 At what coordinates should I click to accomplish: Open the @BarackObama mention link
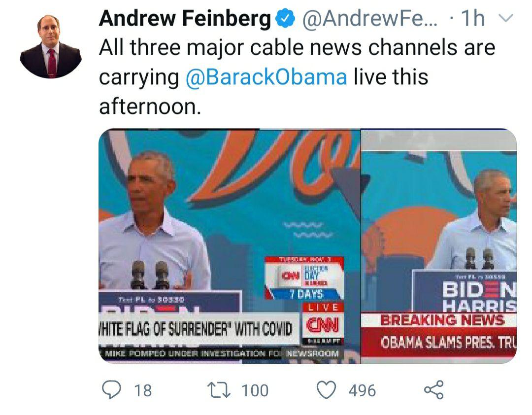(266, 77)
